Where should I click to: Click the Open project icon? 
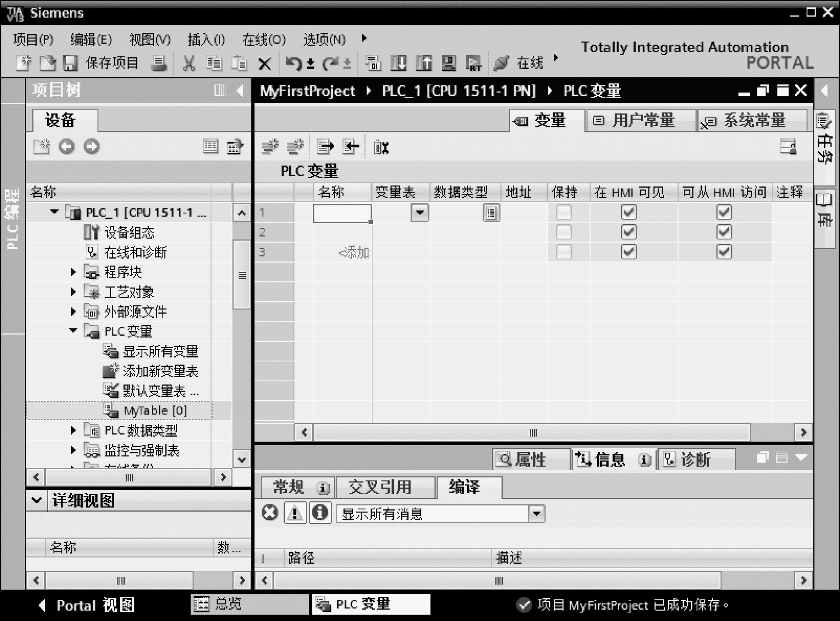(x=48, y=63)
